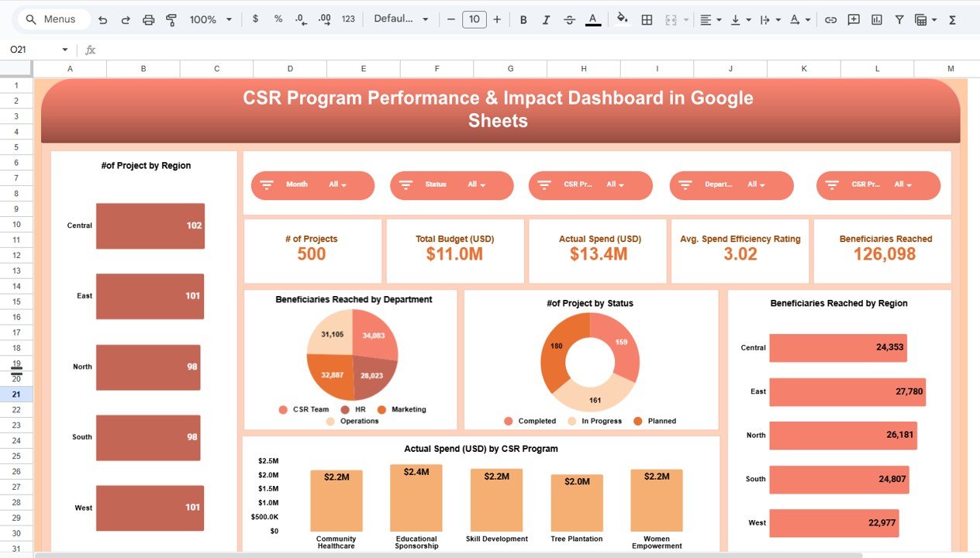980x558 pixels.
Task: Toggle italic formatting
Action: pyautogui.click(x=547, y=19)
